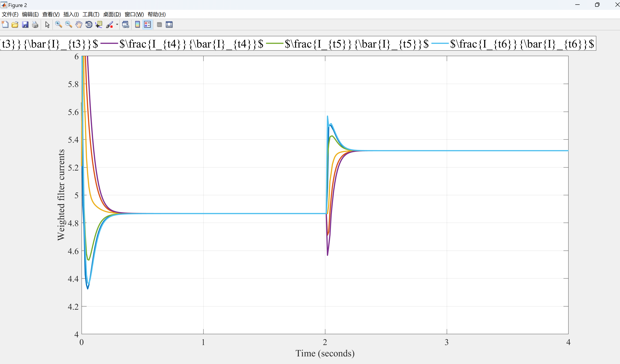Viewport: 620px width, 364px height.
Task: Open the 文件(F) menu
Action: coord(10,14)
